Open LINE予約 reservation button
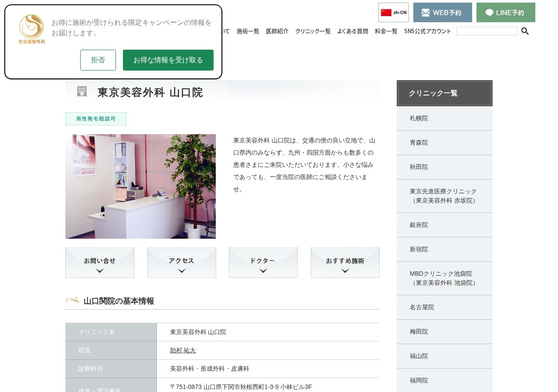This screenshot has height=392, width=558. click(x=506, y=12)
